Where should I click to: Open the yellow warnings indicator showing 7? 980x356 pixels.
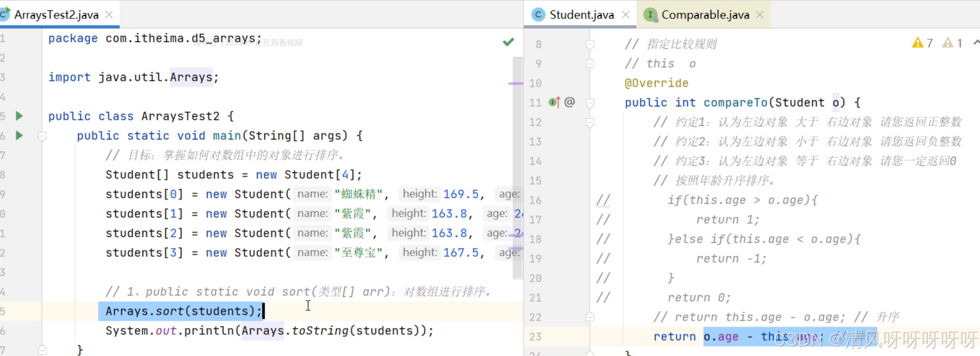tap(922, 43)
